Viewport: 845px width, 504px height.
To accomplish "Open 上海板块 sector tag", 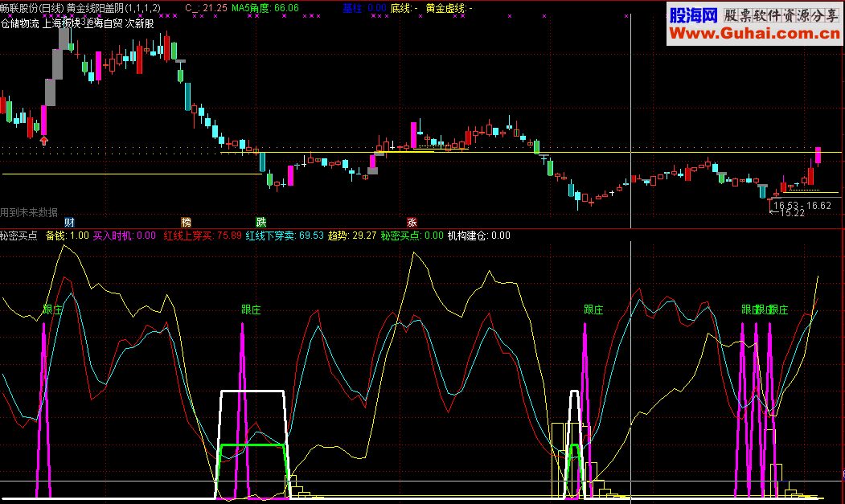I will [x=61, y=23].
